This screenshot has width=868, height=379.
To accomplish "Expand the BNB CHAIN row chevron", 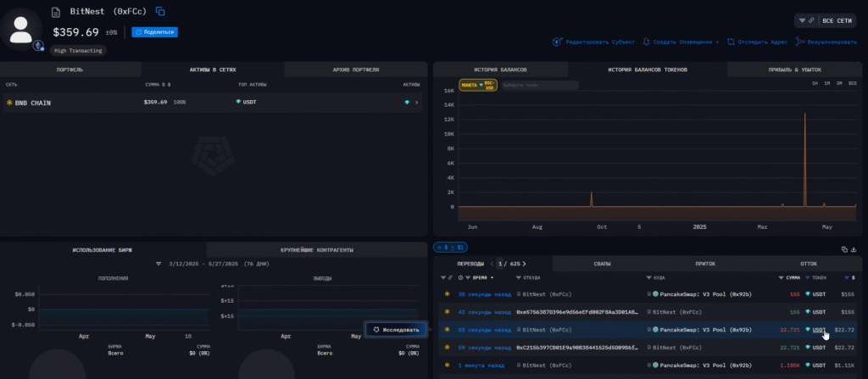I will (417, 103).
